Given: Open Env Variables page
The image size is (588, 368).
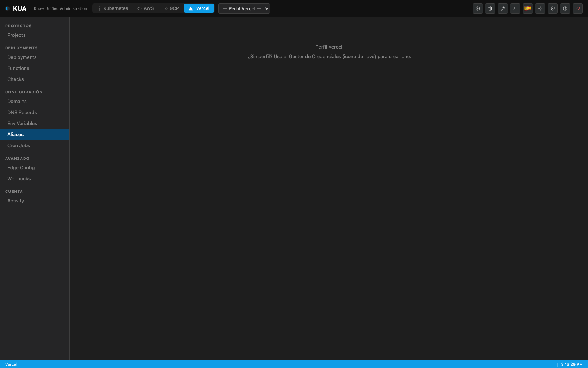Looking at the screenshot, I should coord(35,123).
